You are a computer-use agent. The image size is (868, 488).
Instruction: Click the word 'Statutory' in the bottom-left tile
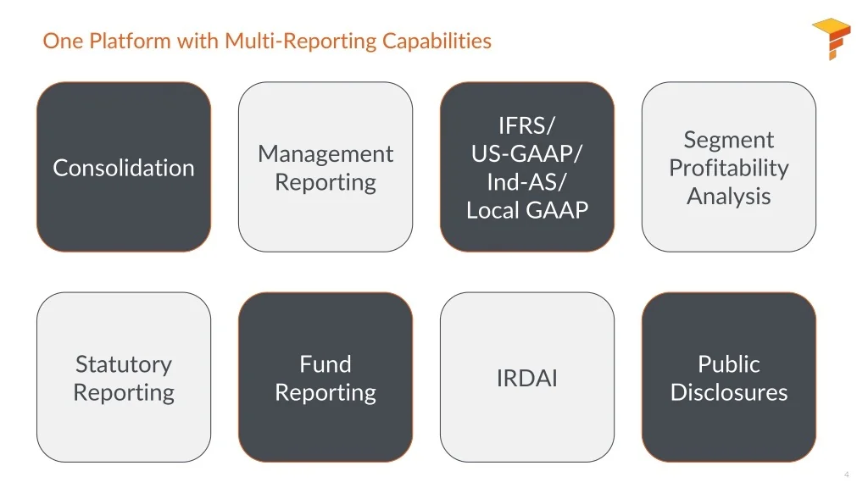[x=124, y=364]
